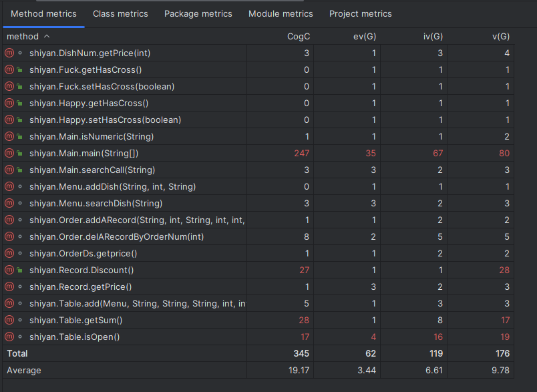Image resolution: width=537 pixels, height=392 pixels.
Task: Click the CogC value 247 for Main.main
Action: [x=301, y=153]
